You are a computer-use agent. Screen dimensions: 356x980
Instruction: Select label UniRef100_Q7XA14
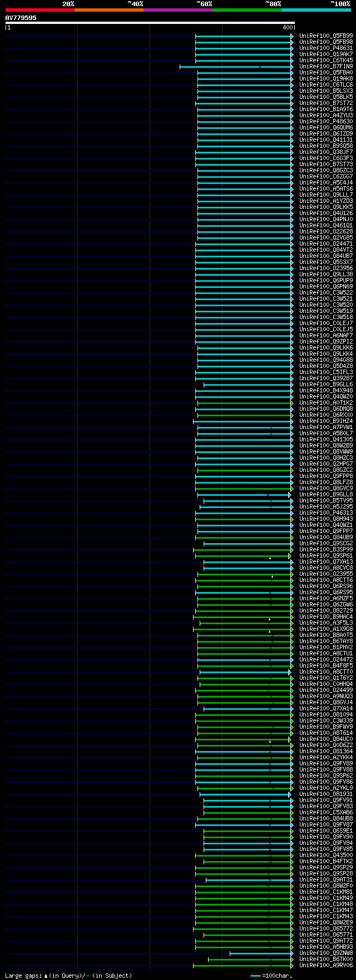point(326,708)
